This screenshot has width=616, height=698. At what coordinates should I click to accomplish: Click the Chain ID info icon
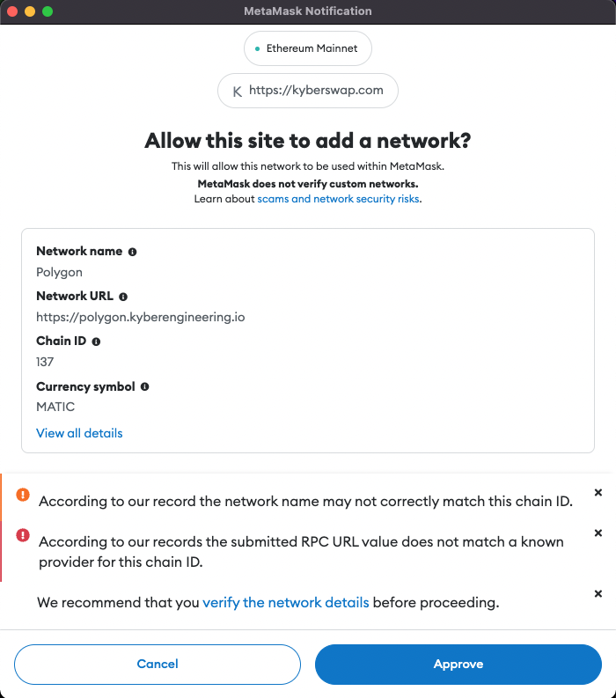pyautogui.click(x=96, y=342)
